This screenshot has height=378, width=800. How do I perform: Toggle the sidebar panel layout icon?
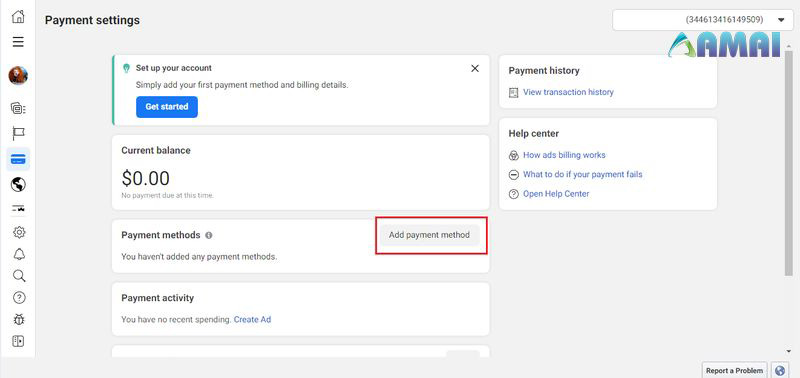coord(18,341)
